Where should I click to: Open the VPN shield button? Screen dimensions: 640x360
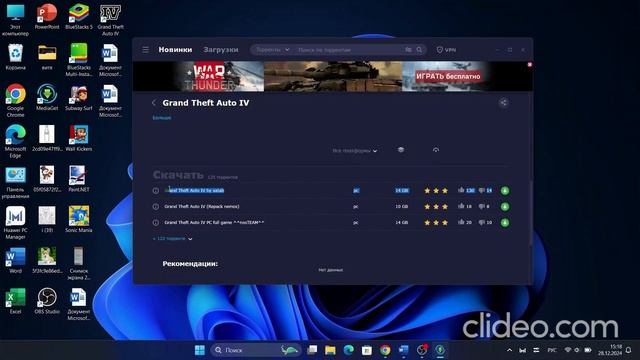tap(446, 50)
